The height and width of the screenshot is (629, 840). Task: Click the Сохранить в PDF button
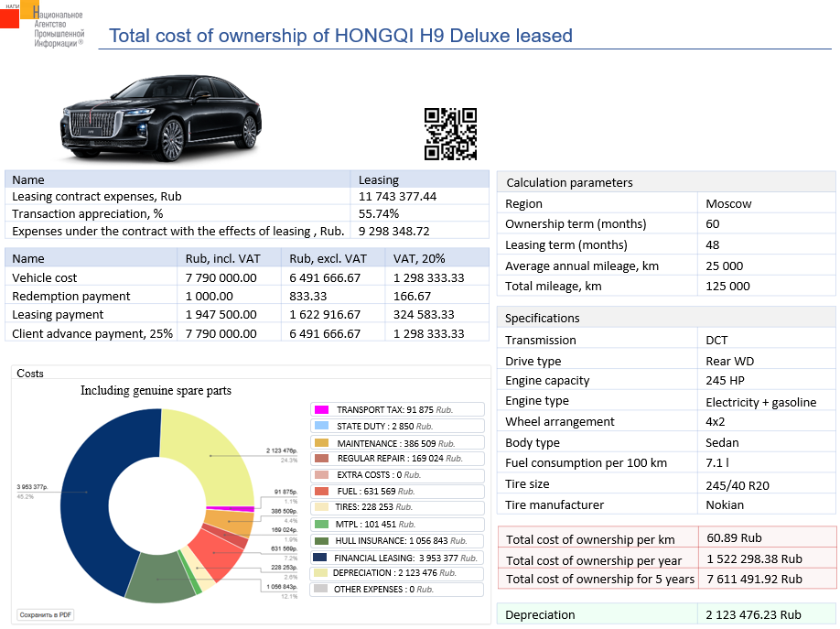pyautogui.click(x=46, y=614)
